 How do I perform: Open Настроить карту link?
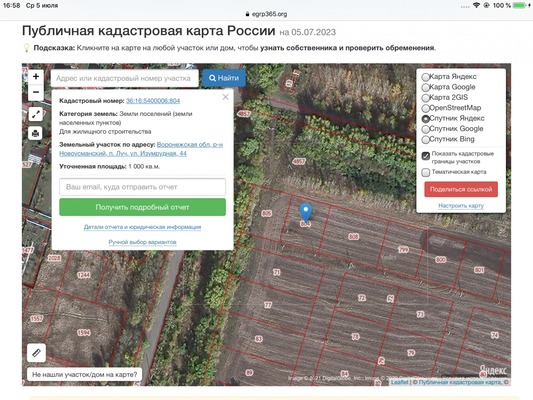pos(461,206)
